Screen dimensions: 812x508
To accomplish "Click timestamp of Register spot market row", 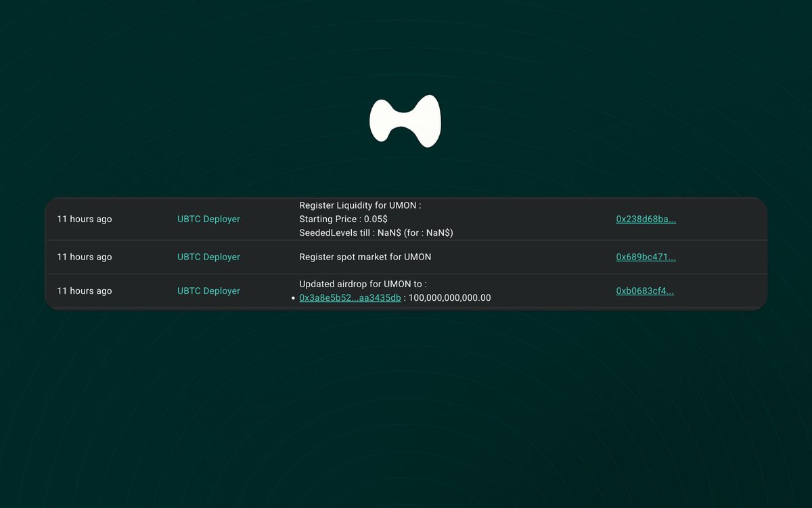I will [x=85, y=257].
